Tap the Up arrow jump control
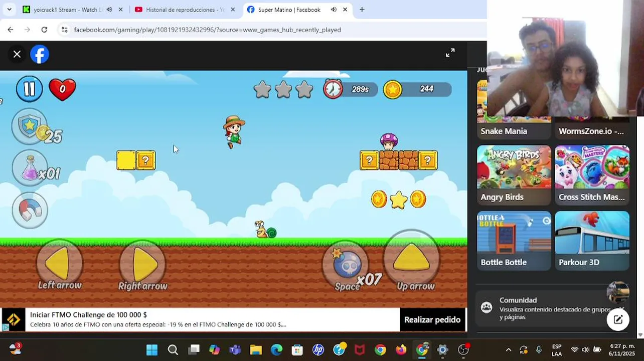This screenshot has width=644, height=361. pyautogui.click(x=411, y=260)
